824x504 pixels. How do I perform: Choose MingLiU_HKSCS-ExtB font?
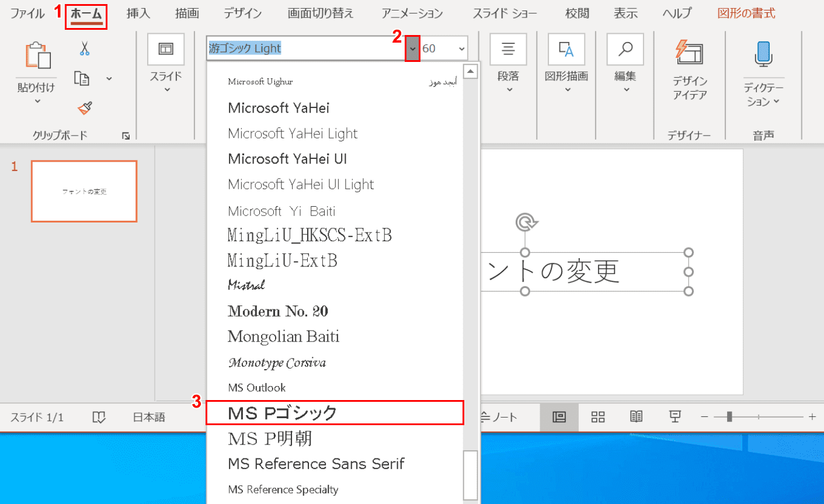pyautogui.click(x=335, y=235)
